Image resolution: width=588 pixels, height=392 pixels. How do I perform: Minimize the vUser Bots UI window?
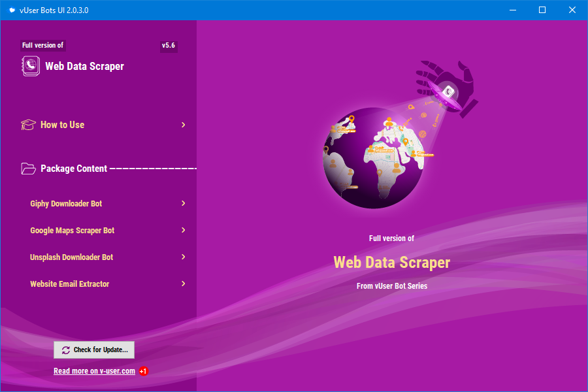513,10
